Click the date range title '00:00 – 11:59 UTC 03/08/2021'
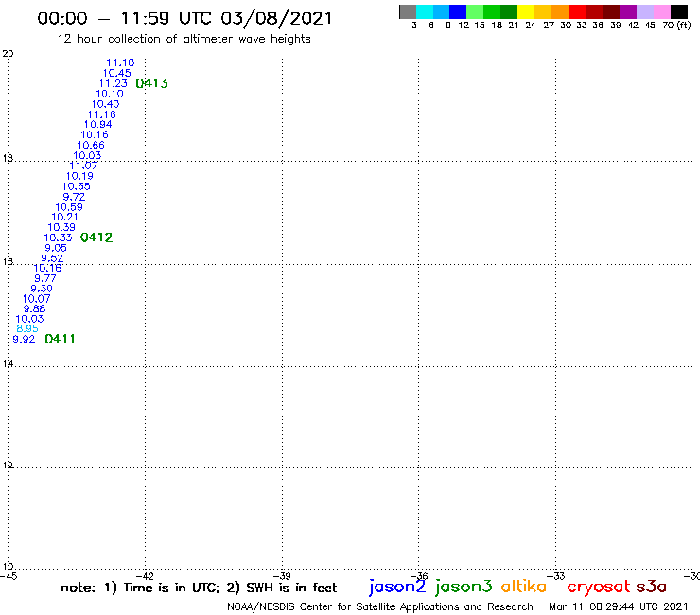 click(x=184, y=19)
